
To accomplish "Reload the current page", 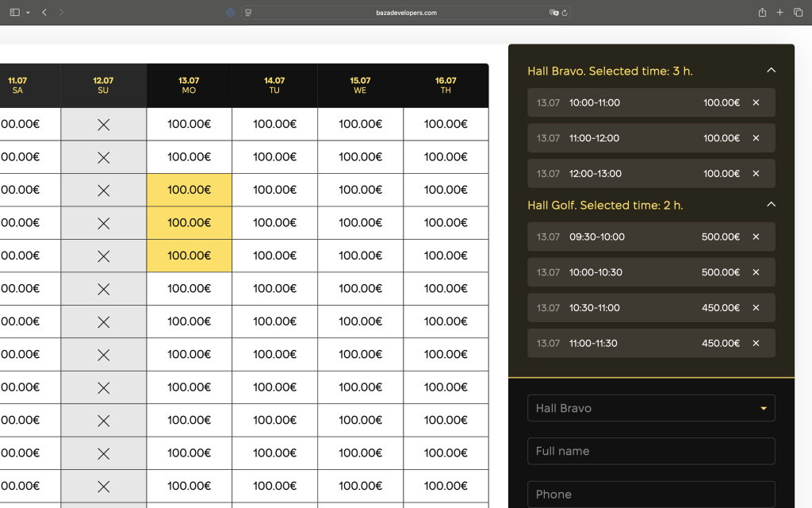I will pyautogui.click(x=565, y=13).
